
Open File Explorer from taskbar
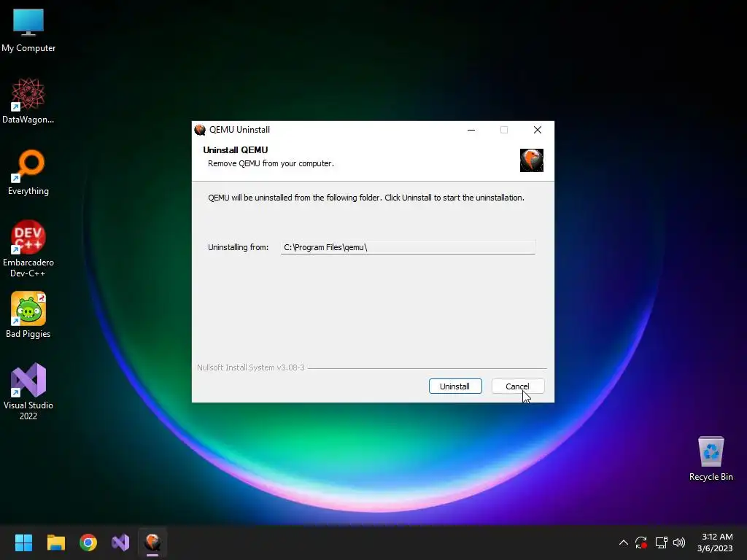click(55, 542)
